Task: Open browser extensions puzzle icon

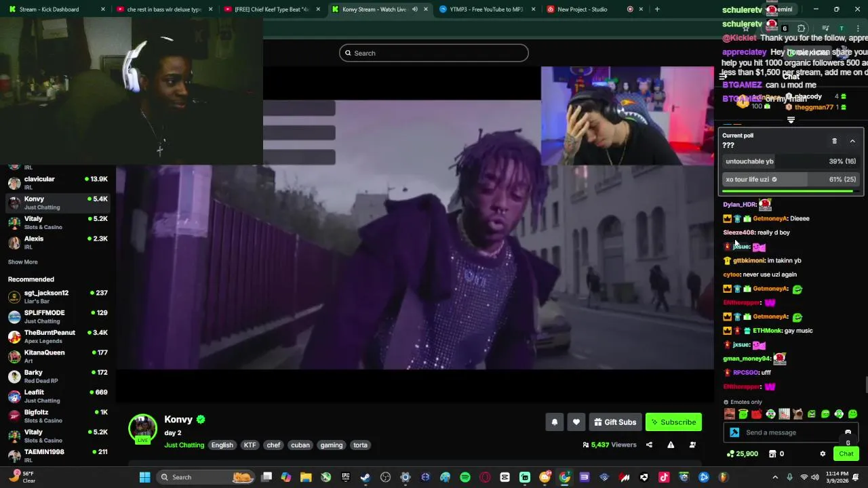Action: pyautogui.click(x=801, y=28)
